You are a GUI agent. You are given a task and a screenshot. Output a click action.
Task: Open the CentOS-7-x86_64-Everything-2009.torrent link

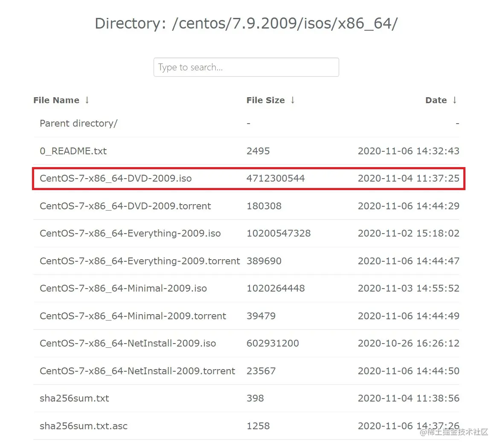click(x=140, y=261)
